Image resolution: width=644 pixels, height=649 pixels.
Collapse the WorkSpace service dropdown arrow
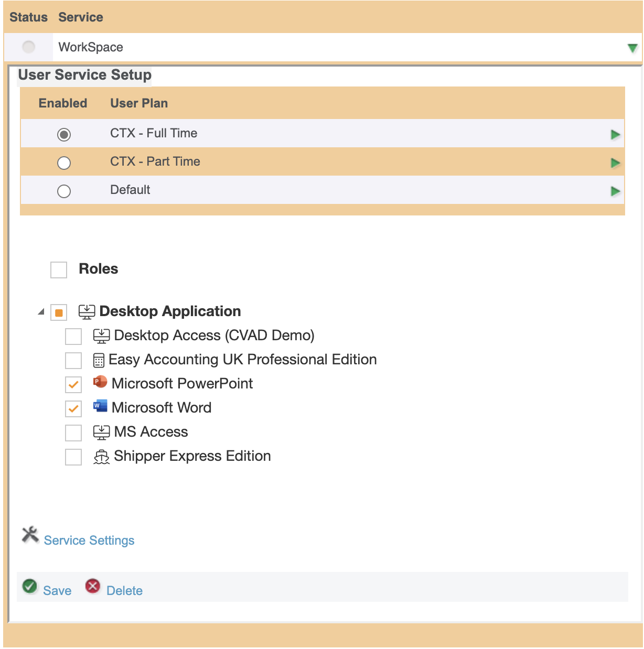(x=632, y=48)
